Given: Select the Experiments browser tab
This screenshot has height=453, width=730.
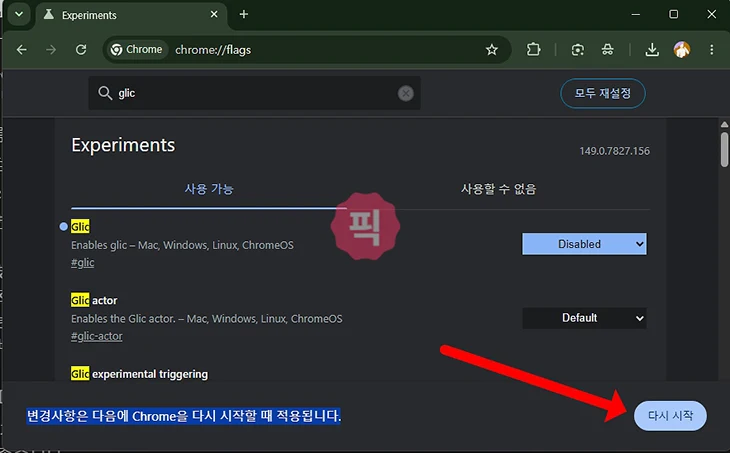Looking at the screenshot, I should click(x=130, y=15).
